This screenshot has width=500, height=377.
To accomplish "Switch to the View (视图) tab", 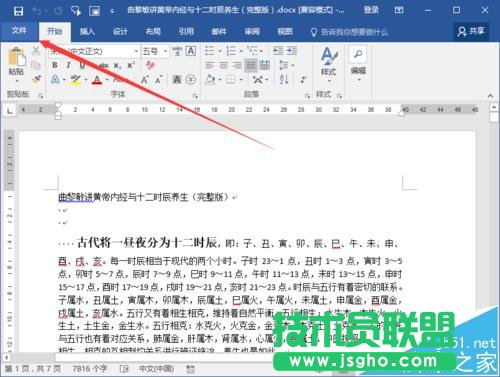I will (285, 32).
